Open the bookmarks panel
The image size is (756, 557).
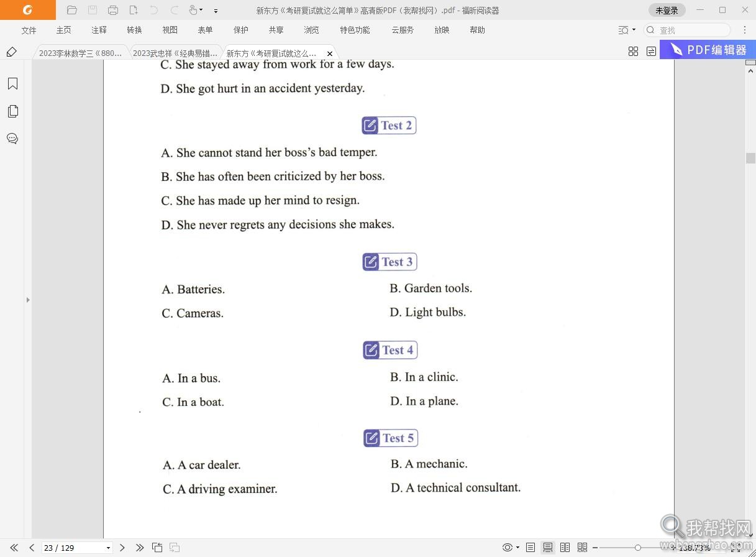pyautogui.click(x=12, y=84)
